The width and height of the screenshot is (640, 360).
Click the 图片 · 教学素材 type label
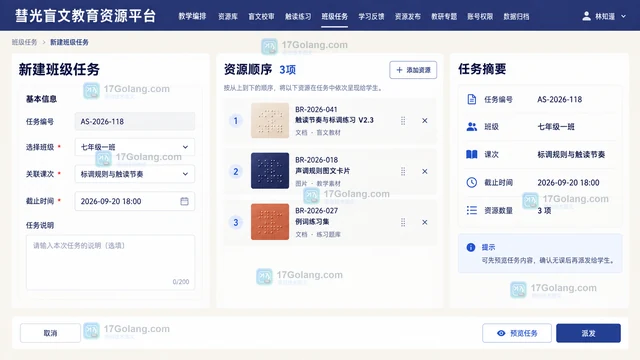click(318, 183)
